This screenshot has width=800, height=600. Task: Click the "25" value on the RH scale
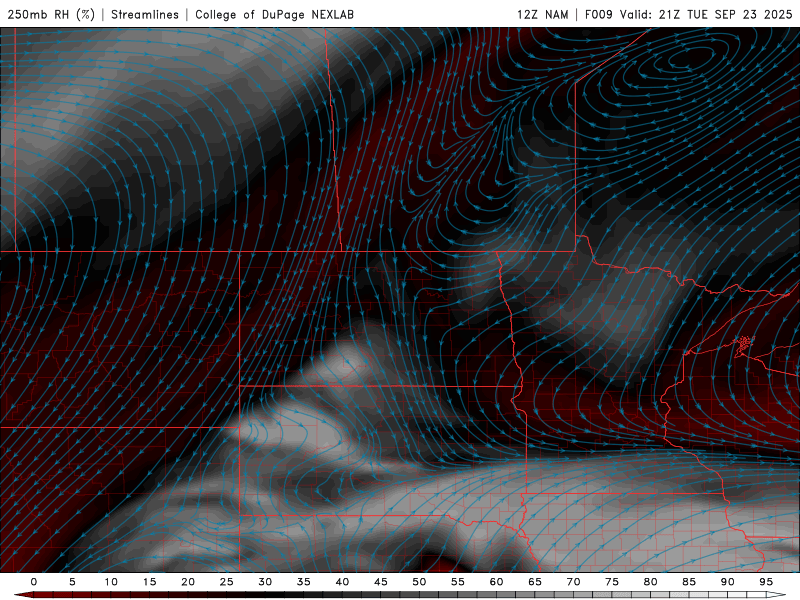pyautogui.click(x=227, y=582)
